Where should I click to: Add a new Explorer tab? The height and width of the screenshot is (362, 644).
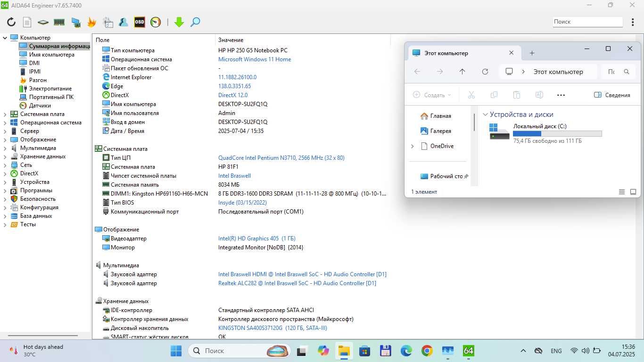click(x=532, y=53)
